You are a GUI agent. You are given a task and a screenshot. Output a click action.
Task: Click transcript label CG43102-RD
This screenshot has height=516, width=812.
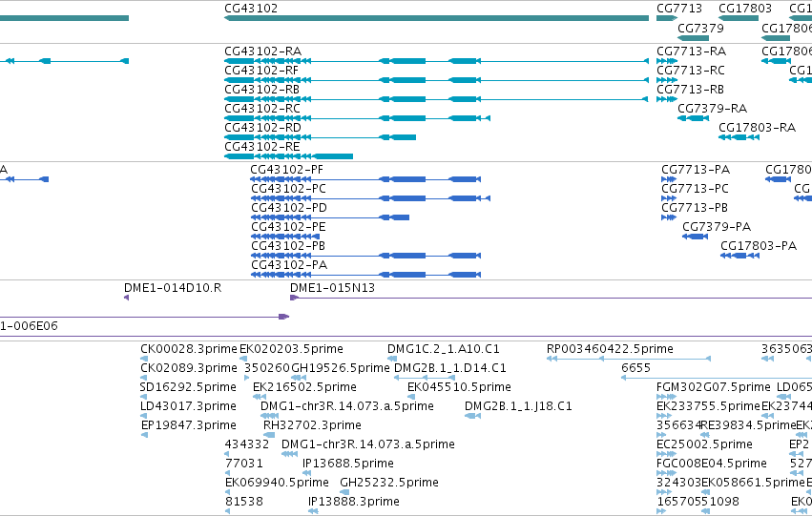(x=262, y=128)
